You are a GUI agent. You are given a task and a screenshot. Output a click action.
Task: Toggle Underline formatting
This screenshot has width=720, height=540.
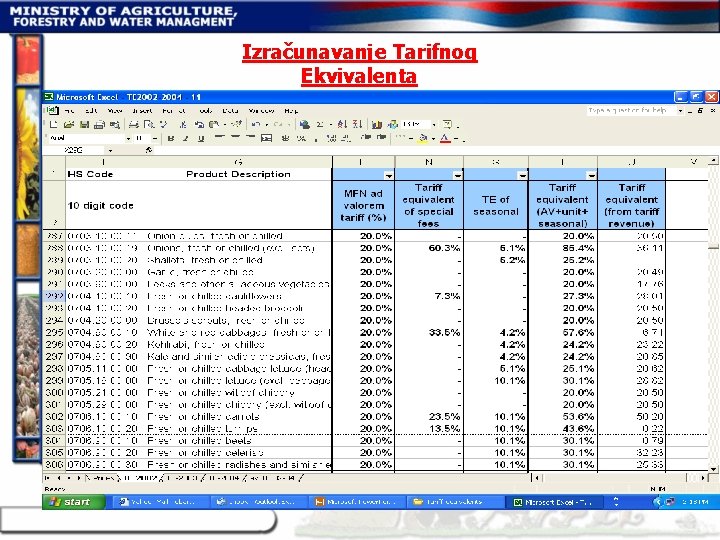[201, 138]
